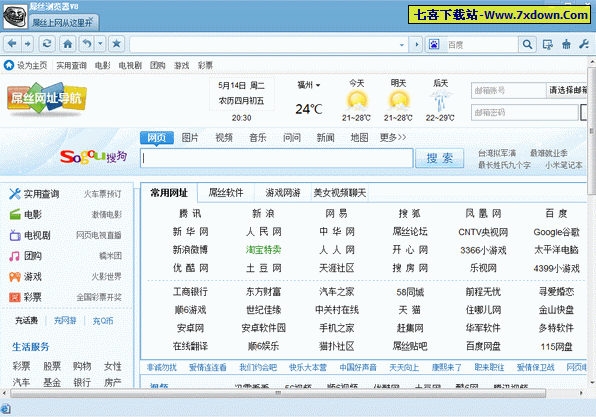Screen dimensions: 596x417
Task: Click the 彩票 red icon in sidebar
Action: 14,297
